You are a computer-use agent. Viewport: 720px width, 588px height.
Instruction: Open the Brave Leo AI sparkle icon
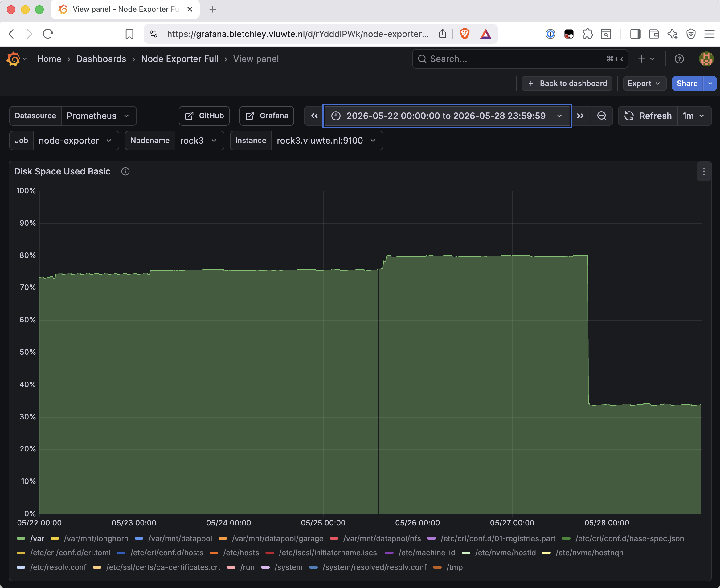coord(673,34)
